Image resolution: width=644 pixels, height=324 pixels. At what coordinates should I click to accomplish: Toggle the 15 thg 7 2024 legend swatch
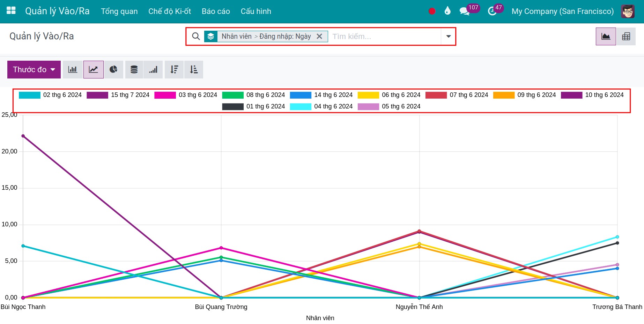97,95
